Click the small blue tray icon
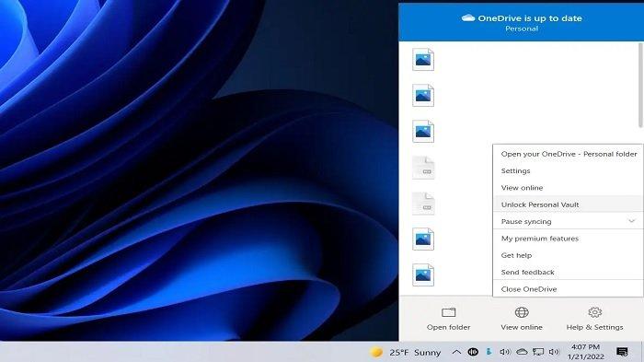This screenshot has height=362, width=644. [x=489, y=352]
